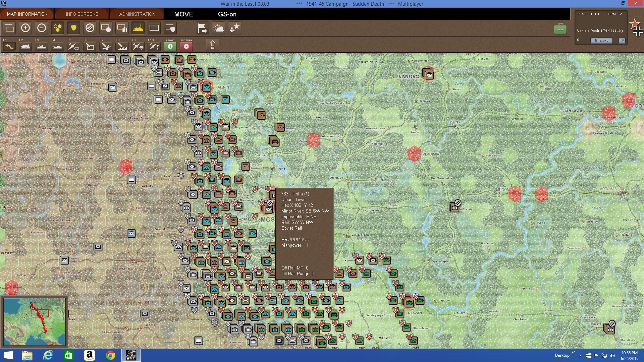The image size is (644, 362).
Task: Click the WITE game taskbar icon
Action: tap(131, 355)
